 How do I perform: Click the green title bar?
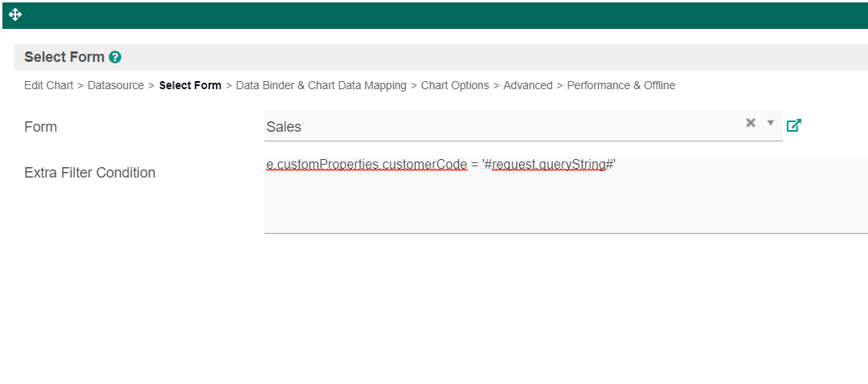tap(434, 14)
